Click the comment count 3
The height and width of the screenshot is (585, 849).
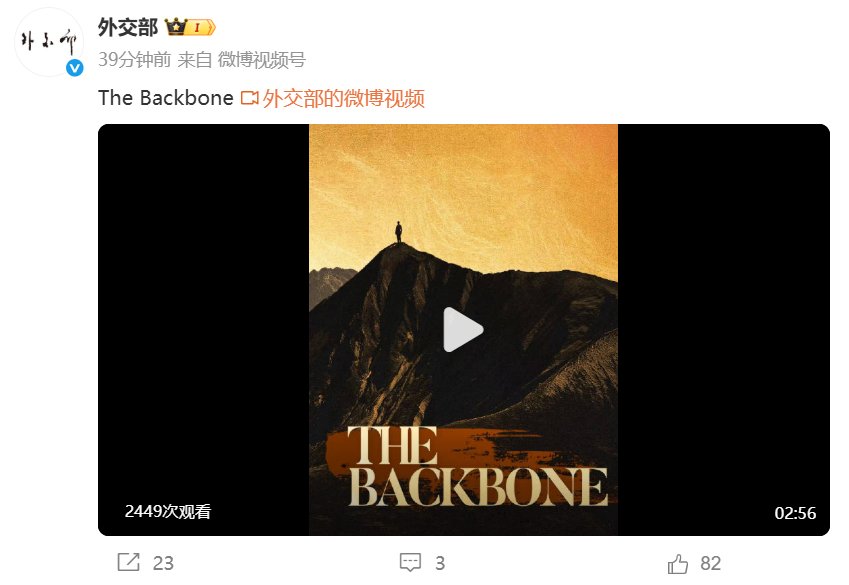[440, 563]
